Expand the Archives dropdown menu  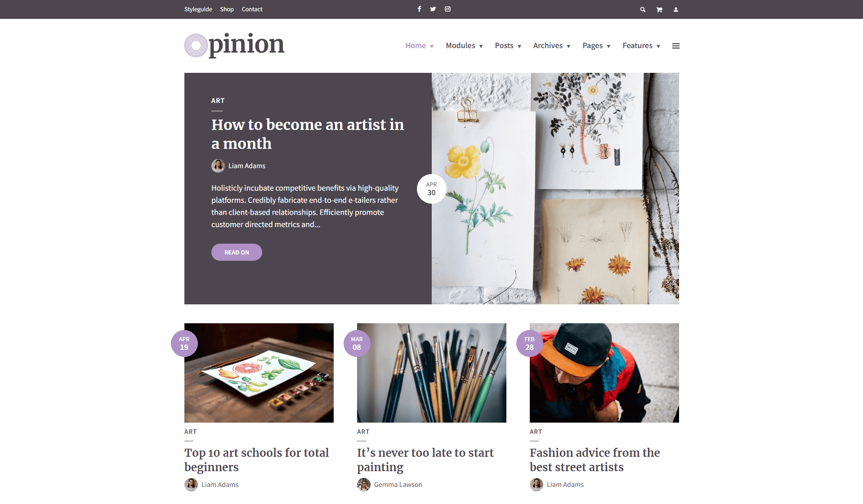(551, 46)
